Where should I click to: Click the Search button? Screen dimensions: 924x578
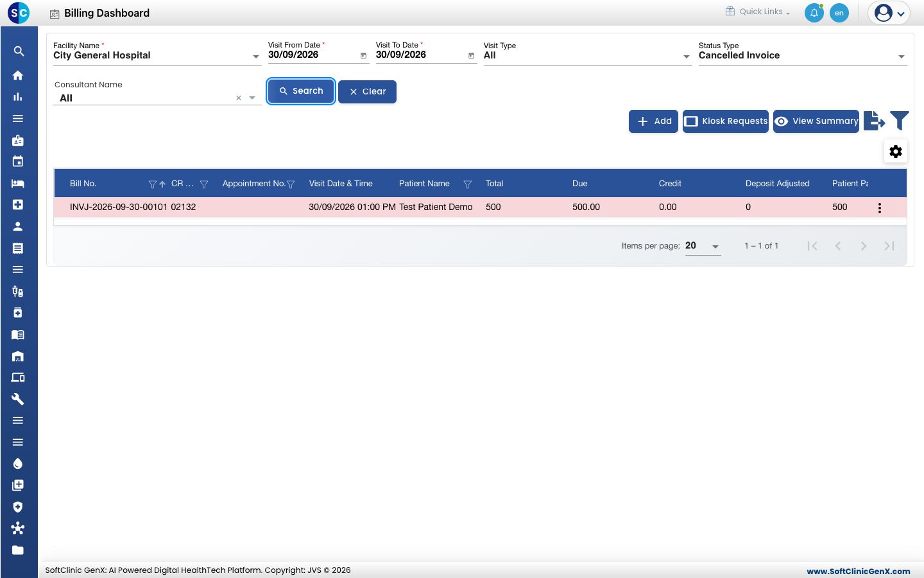pyautogui.click(x=301, y=91)
